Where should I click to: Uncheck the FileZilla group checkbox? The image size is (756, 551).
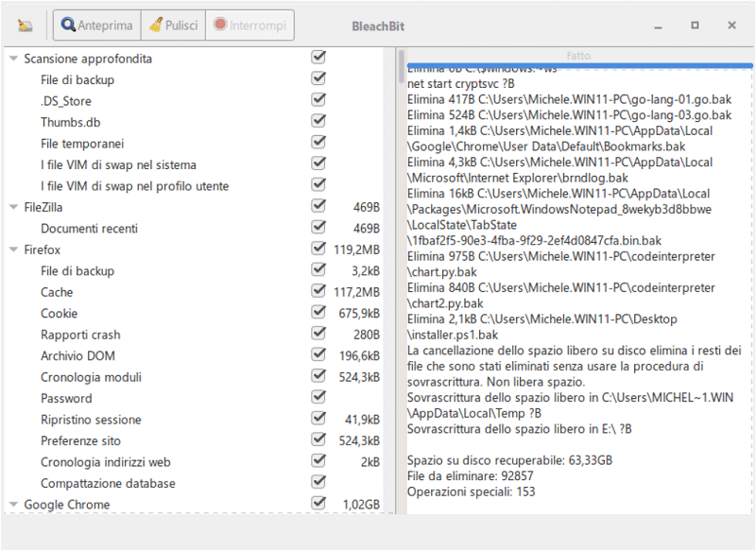[318, 206]
